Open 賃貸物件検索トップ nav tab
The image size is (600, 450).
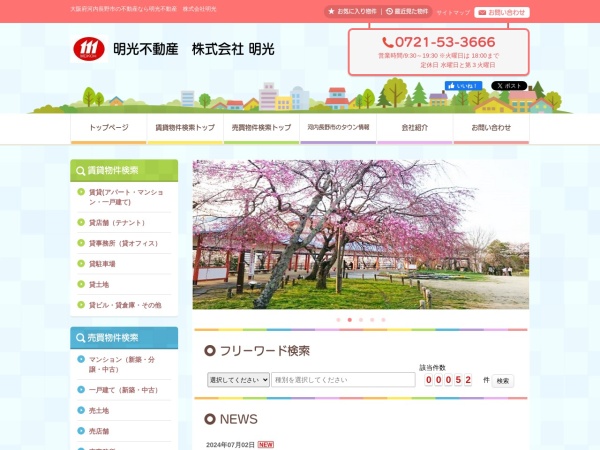coord(185,129)
